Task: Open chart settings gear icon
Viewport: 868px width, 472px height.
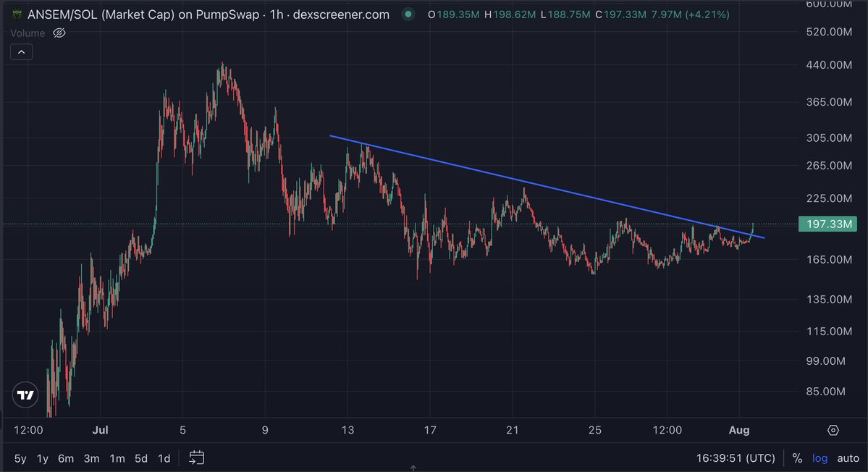Action: 833,430
